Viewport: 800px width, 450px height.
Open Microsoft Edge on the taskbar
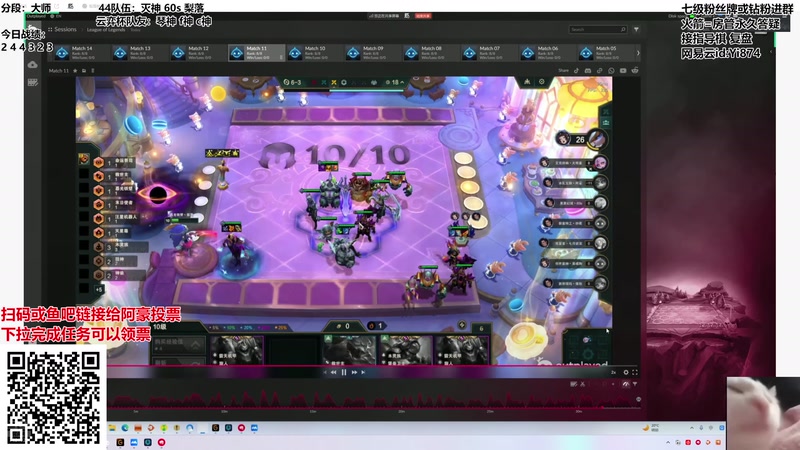125,428
